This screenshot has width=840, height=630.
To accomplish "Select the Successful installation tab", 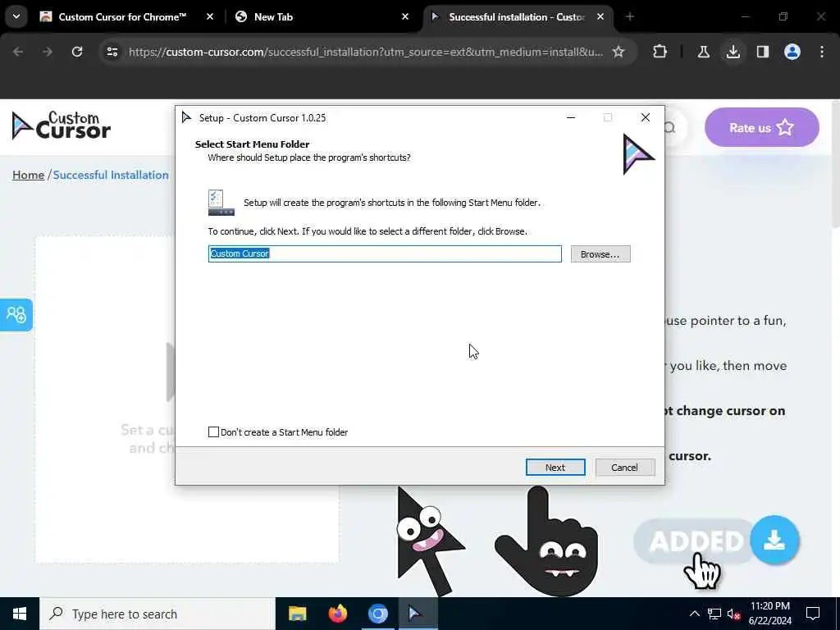I will point(516,17).
